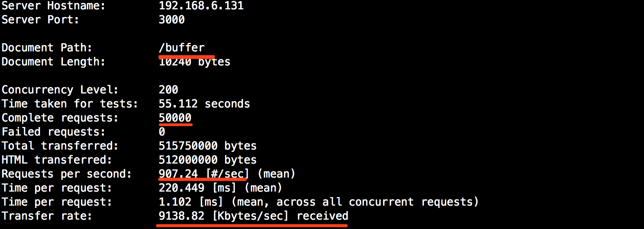The image size is (644, 229).
Task: Select the 907.24 requests per second value
Action: pyautogui.click(x=178, y=174)
